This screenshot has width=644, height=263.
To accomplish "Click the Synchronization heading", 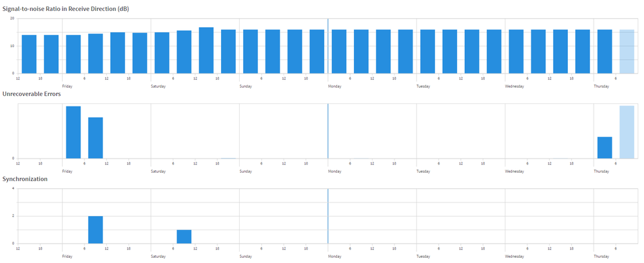I will 24,179.
